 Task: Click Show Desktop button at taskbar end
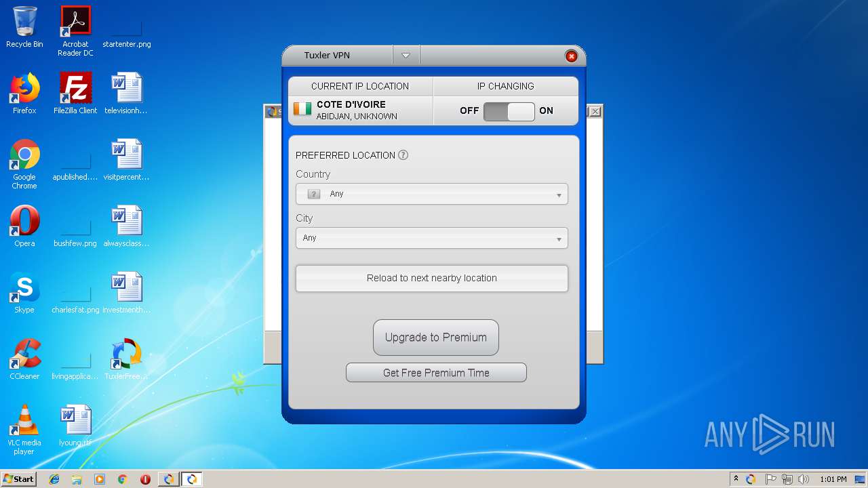(x=861, y=479)
